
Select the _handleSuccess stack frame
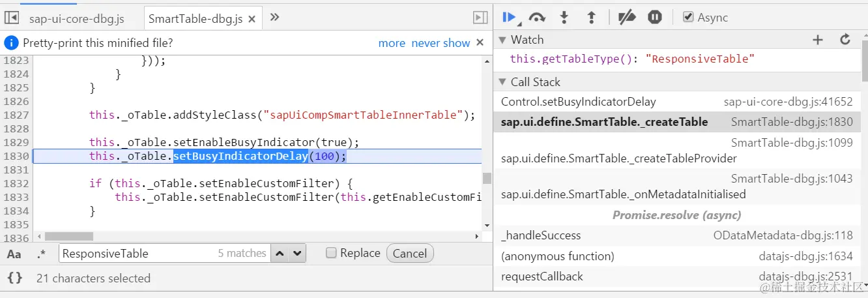tap(676, 235)
